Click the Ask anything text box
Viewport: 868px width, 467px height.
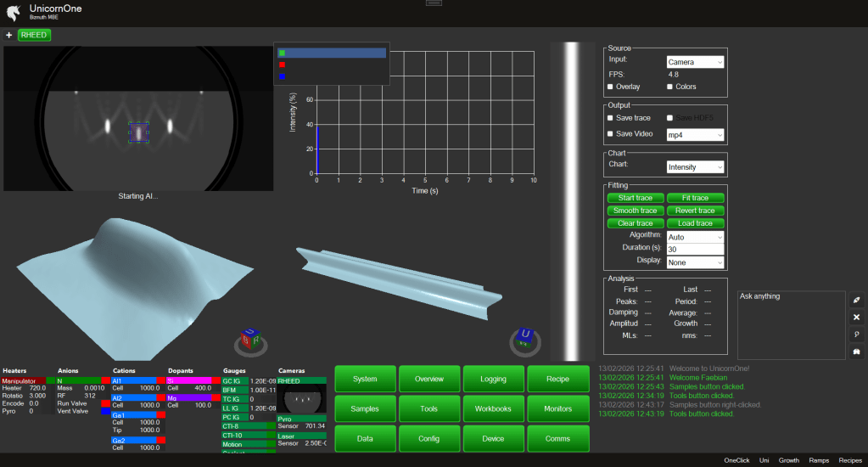[791, 324]
